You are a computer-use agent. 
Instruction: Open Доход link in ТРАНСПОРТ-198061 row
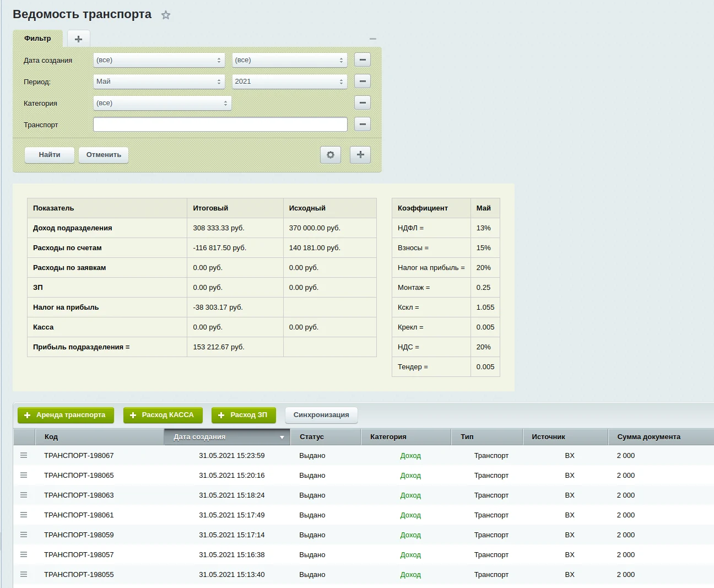pos(410,515)
